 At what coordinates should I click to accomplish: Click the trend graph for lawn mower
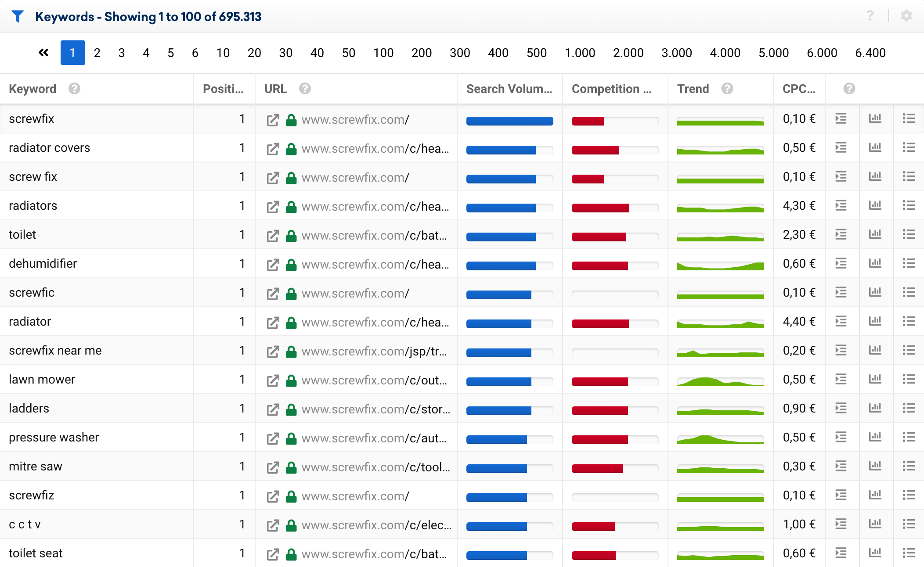720,381
